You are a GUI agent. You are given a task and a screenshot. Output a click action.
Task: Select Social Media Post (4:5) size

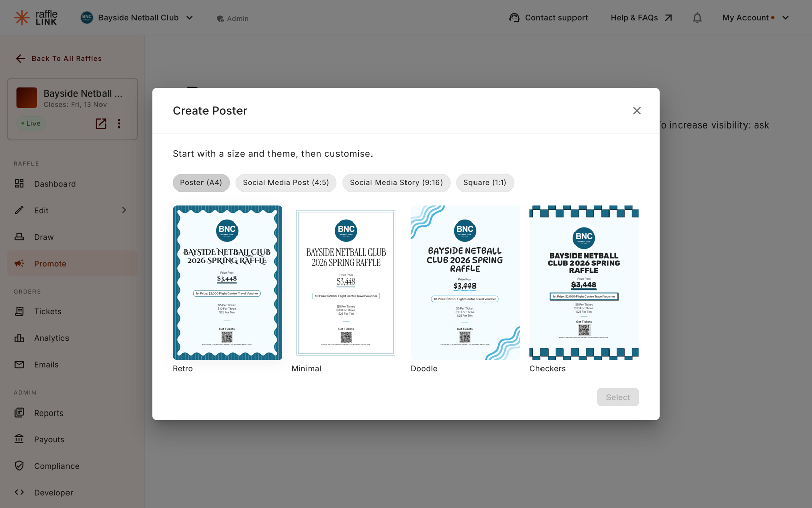(286, 183)
